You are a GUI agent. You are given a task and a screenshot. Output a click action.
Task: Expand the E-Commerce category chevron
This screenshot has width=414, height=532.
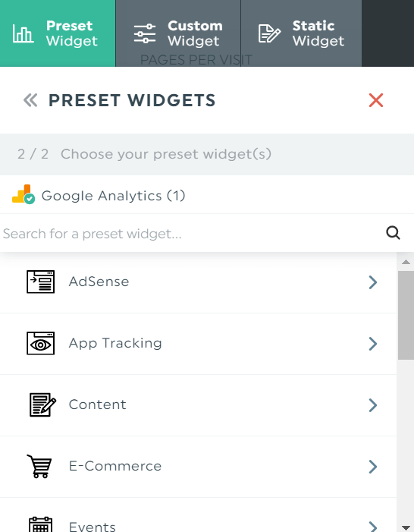pos(373,467)
